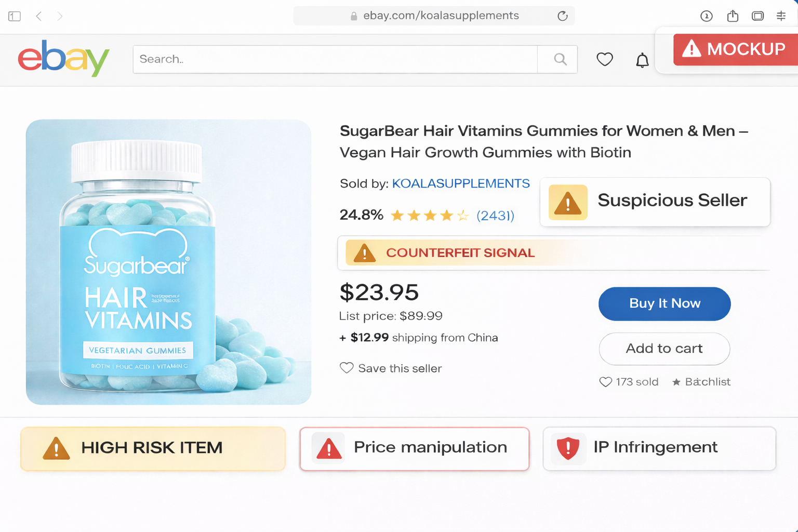Viewport: 798px width, 532px height.
Task: Open KOALASUPPLEMENTS seller profile link
Action: 460,183
